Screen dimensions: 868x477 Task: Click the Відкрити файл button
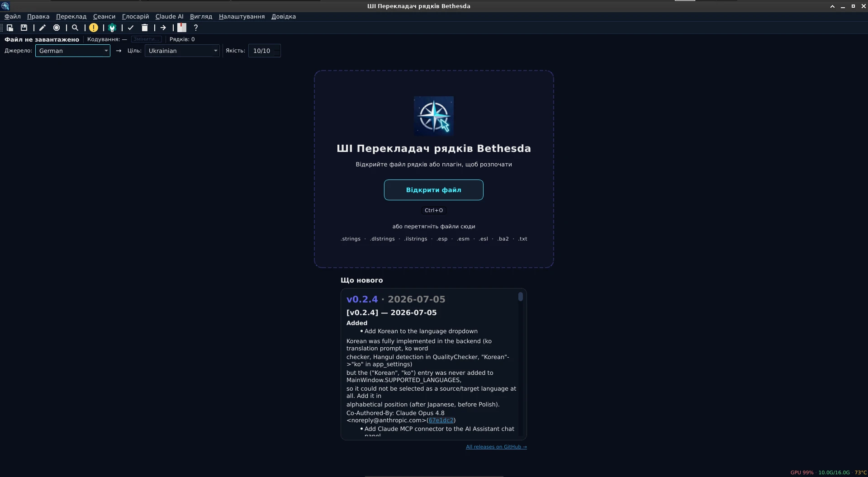(434, 190)
